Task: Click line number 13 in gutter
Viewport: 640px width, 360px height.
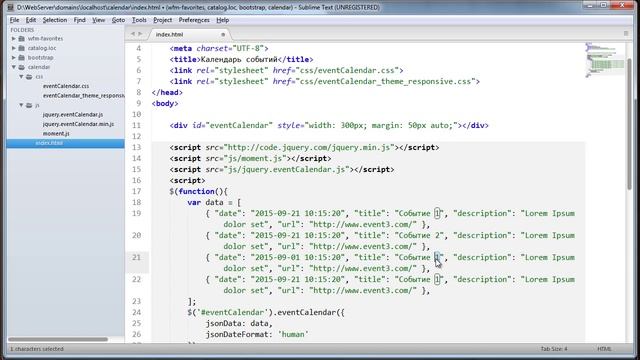Action: 136,147
